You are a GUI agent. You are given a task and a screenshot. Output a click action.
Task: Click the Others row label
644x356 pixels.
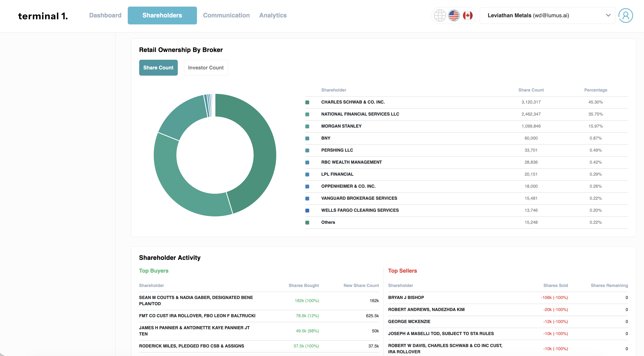(328, 222)
